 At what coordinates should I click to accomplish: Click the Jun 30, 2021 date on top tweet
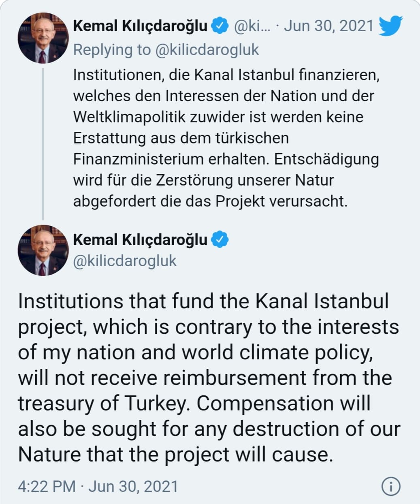(x=328, y=26)
